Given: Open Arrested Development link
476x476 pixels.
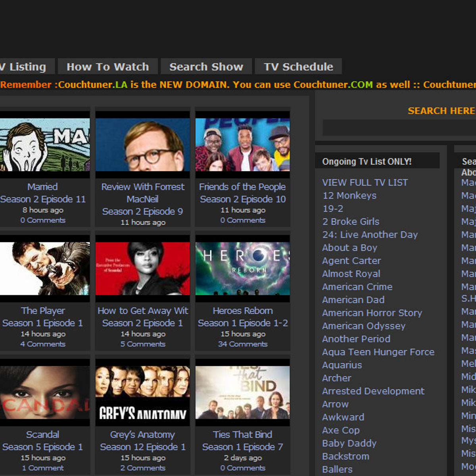Looking at the screenshot, I should pyautogui.click(x=373, y=391).
